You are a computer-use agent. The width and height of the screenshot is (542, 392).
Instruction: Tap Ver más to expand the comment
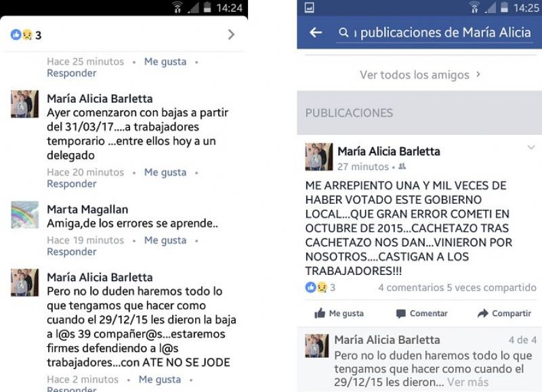(x=467, y=382)
